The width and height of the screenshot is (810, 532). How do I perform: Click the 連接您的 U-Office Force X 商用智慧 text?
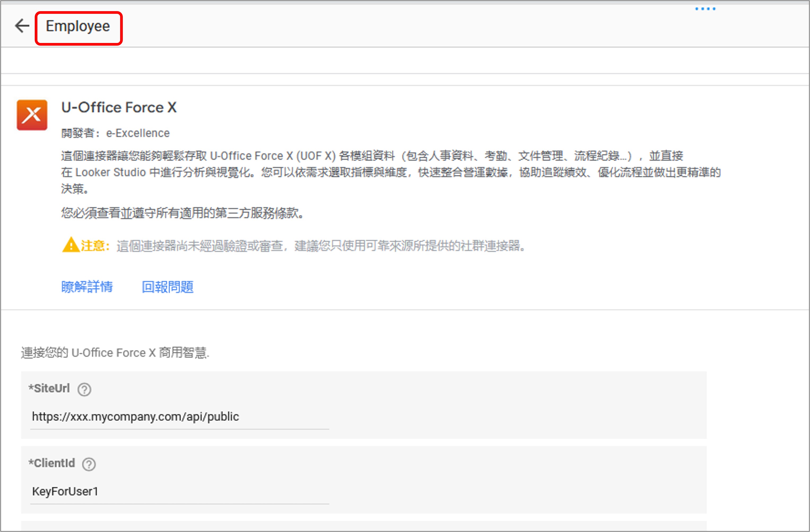point(115,353)
